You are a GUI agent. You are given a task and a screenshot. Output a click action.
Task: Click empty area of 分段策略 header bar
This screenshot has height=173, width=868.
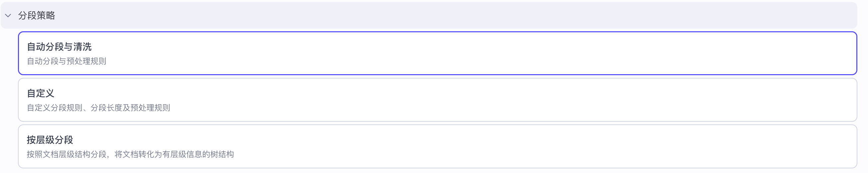438,16
